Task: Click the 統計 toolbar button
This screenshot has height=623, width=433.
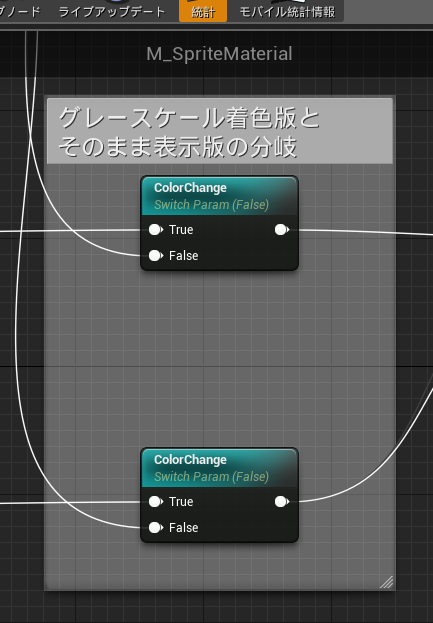Action: (203, 11)
